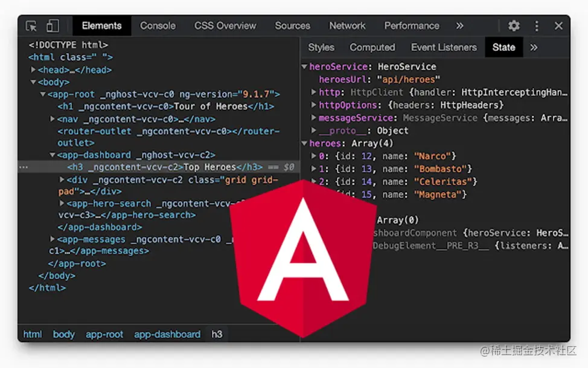Select the h1 Tour of Heroes element
Viewport: 588px width, 368px height.
pos(165,106)
